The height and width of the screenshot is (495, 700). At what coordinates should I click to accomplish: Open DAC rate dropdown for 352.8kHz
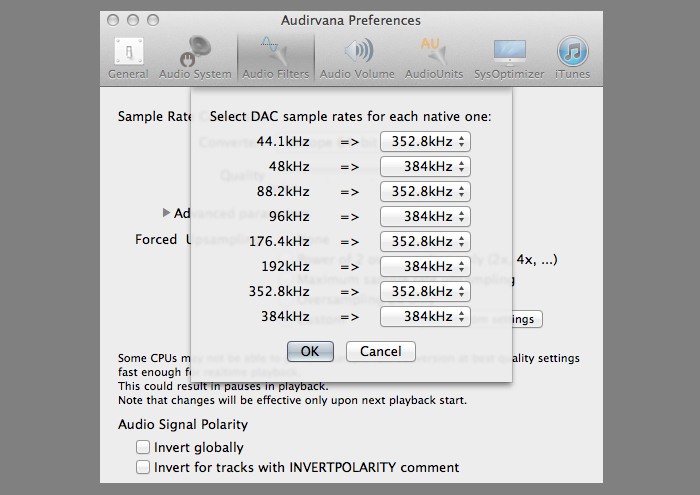coord(425,291)
